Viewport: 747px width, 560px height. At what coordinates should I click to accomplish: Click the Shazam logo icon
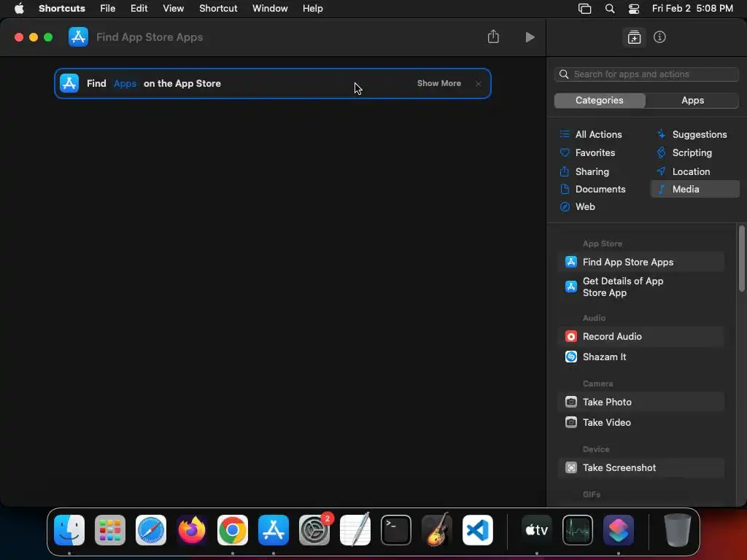[570, 357]
